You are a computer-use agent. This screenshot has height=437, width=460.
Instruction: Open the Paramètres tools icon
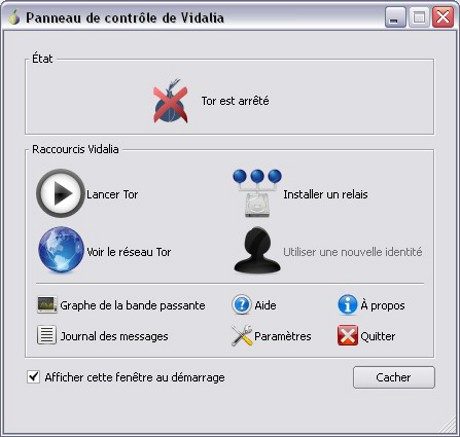[x=241, y=335]
